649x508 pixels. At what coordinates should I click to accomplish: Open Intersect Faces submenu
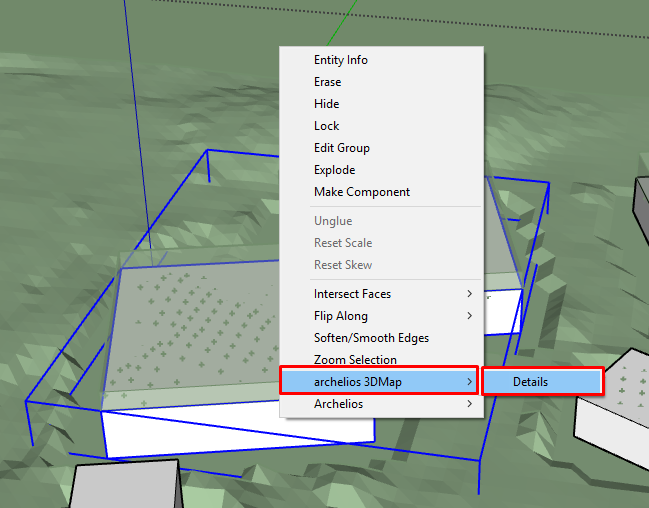(x=381, y=294)
